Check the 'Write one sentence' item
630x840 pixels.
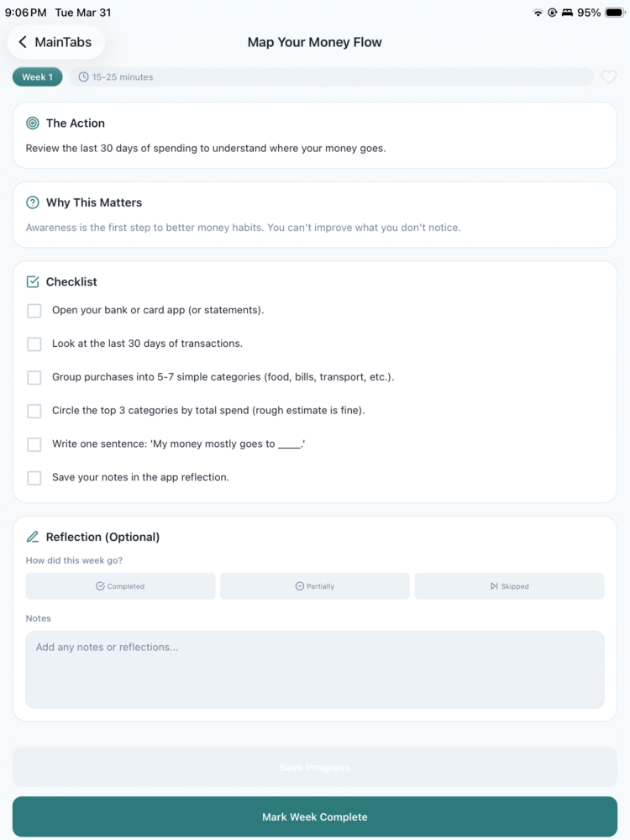point(34,444)
